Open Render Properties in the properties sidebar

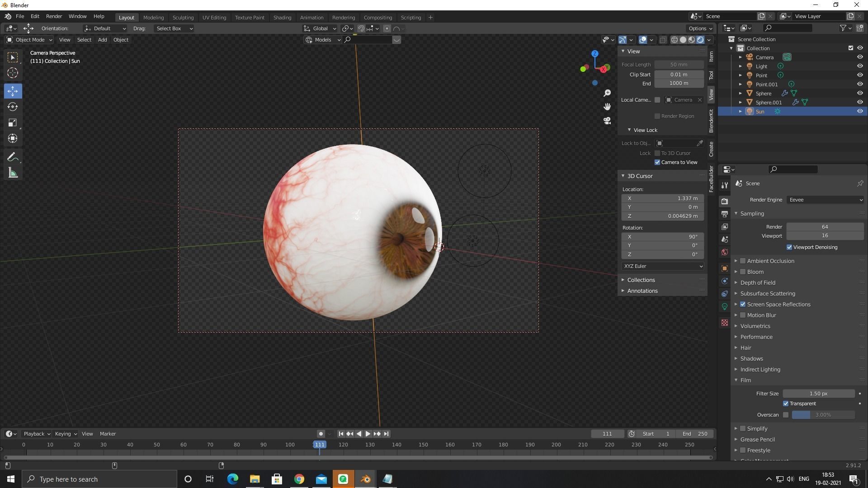coord(725,201)
